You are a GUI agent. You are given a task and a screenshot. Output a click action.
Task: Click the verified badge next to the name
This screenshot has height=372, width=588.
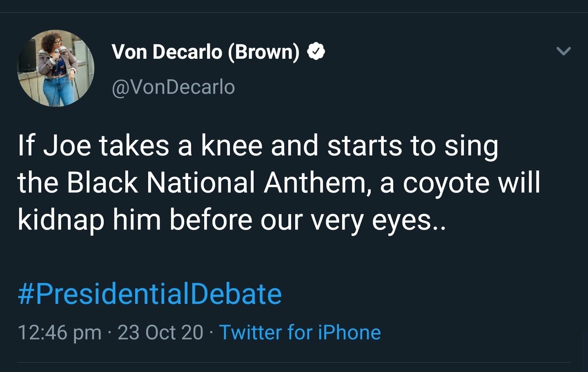click(x=316, y=51)
